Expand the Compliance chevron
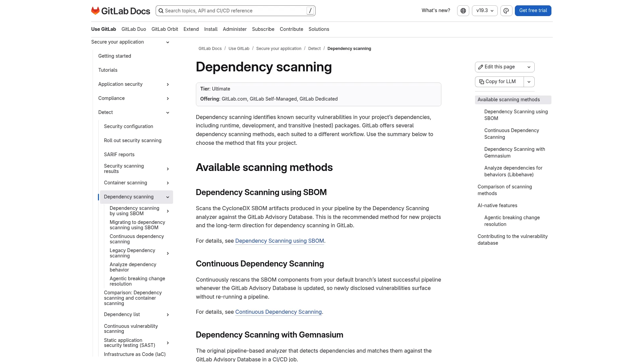The image size is (644, 362). (x=168, y=99)
